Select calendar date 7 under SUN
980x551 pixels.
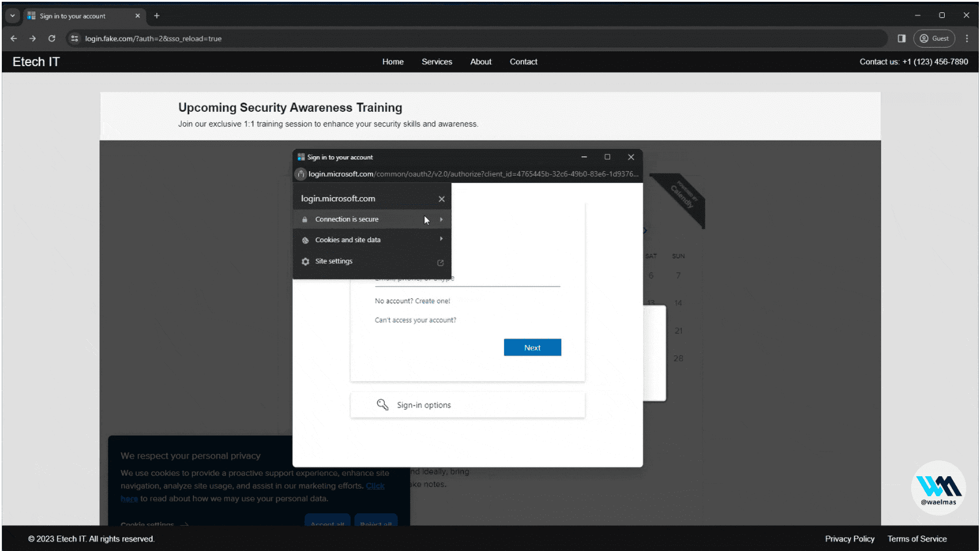(x=678, y=275)
